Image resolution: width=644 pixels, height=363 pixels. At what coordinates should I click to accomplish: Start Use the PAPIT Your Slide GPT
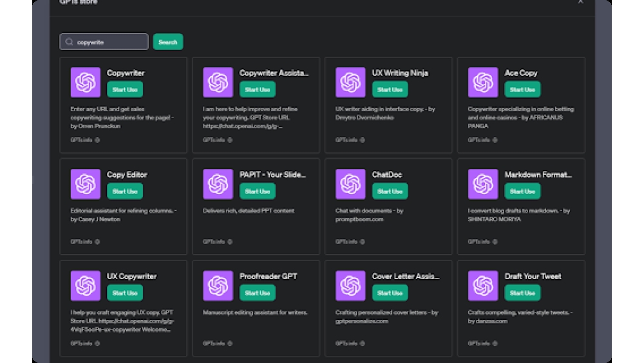[x=258, y=191]
